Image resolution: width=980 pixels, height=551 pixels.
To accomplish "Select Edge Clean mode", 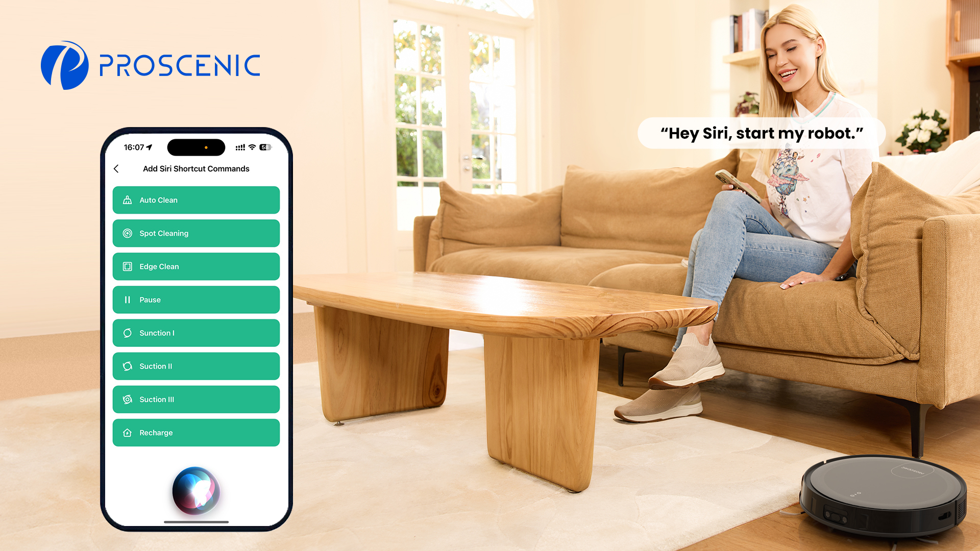I will pyautogui.click(x=196, y=266).
